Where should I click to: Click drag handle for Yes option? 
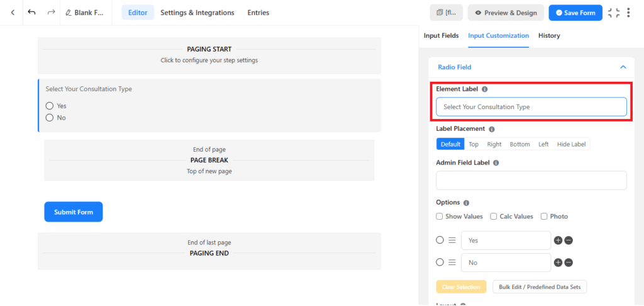click(452, 240)
